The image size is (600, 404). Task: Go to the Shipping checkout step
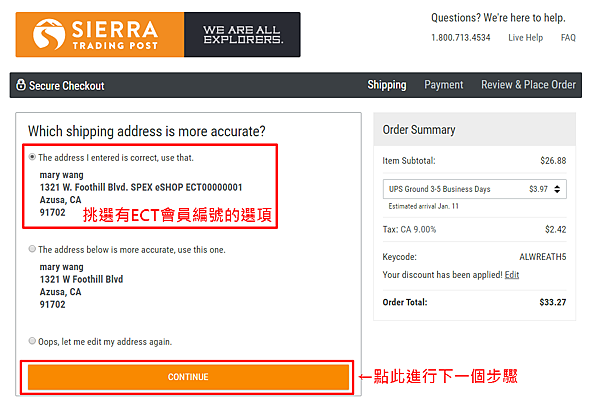coord(387,85)
